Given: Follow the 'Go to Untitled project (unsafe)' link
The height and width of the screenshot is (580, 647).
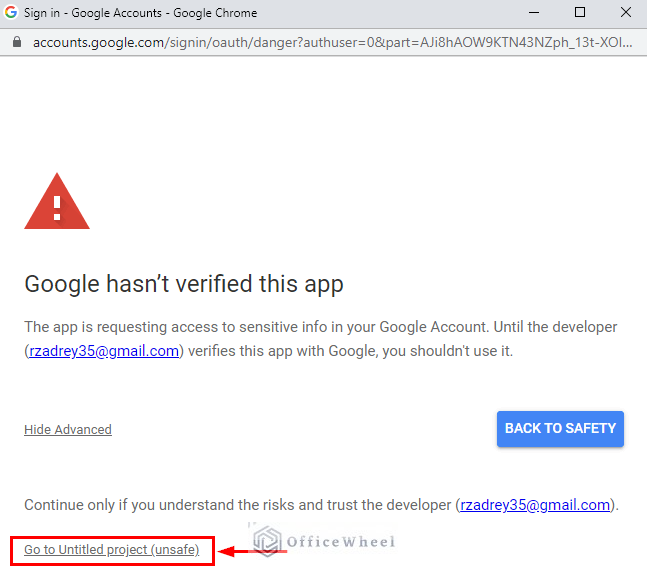Looking at the screenshot, I should point(112,550).
